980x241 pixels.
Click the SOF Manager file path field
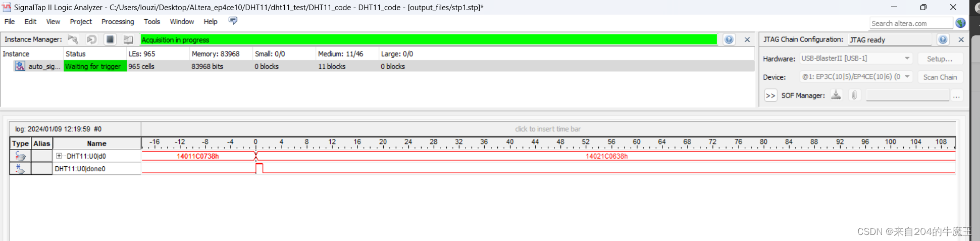(x=908, y=95)
